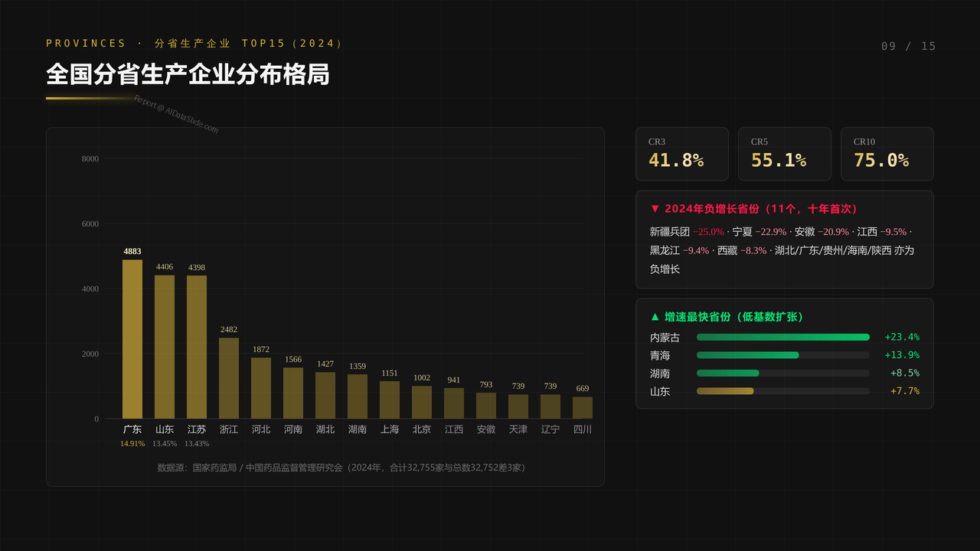Click the 北京 bar labeled 1002

coord(422,403)
